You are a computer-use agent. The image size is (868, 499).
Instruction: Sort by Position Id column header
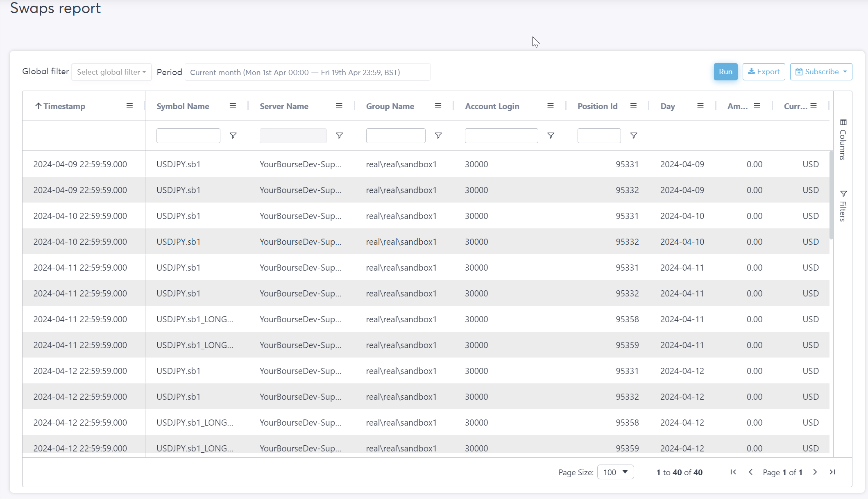point(597,106)
